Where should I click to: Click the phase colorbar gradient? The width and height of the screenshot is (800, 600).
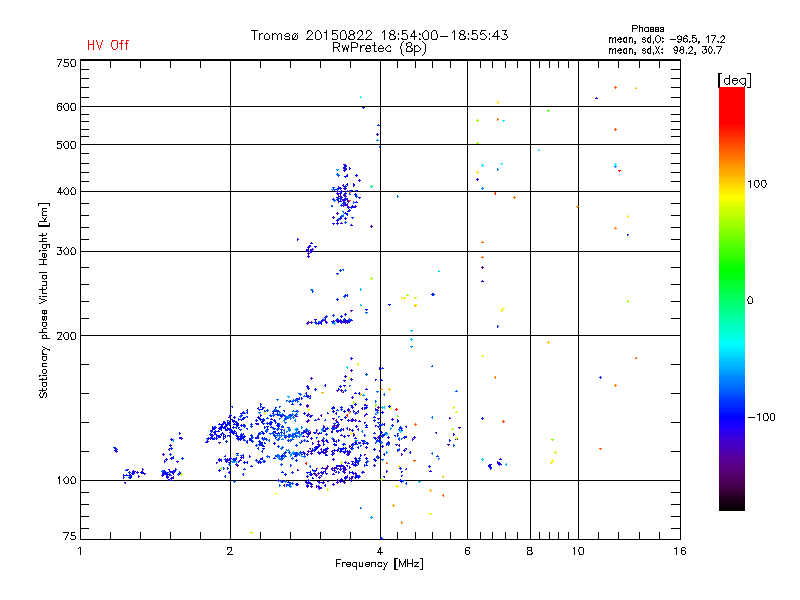tap(732, 298)
